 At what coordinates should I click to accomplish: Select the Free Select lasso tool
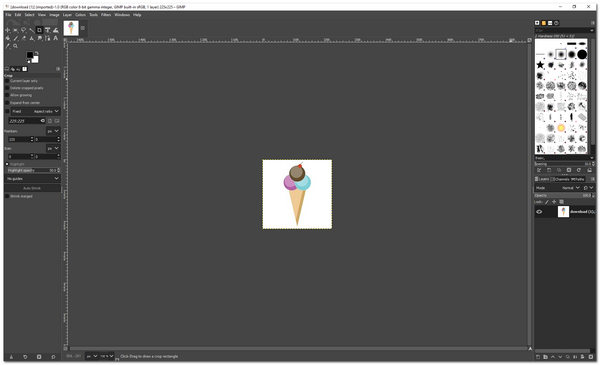(23, 30)
